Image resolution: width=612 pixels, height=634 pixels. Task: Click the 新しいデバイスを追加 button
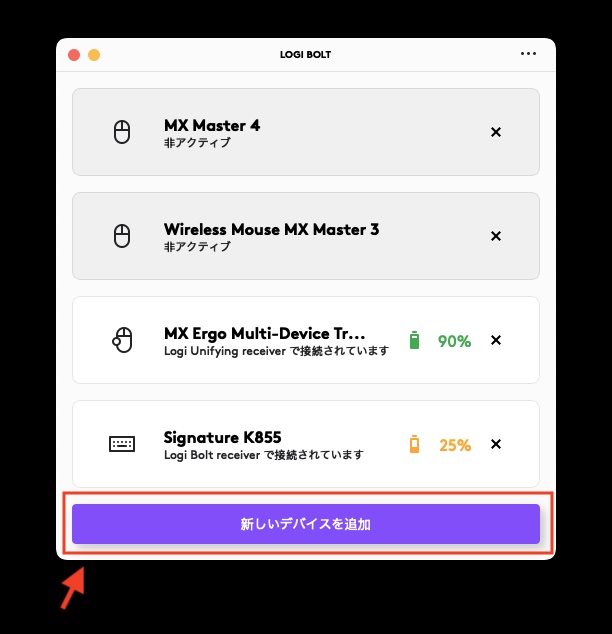[306, 524]
